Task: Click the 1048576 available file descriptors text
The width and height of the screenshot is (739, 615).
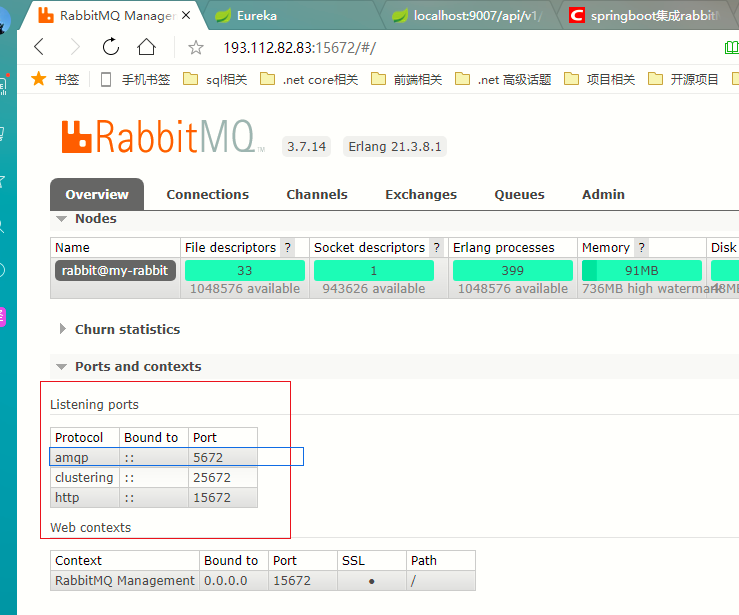Action: point(245,288)
